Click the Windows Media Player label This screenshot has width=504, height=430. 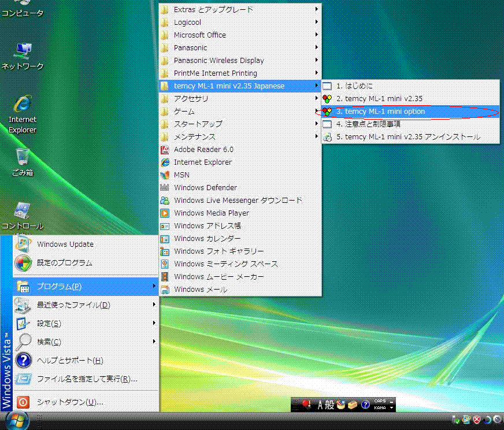pyautogui.click(x=212, y=213)
